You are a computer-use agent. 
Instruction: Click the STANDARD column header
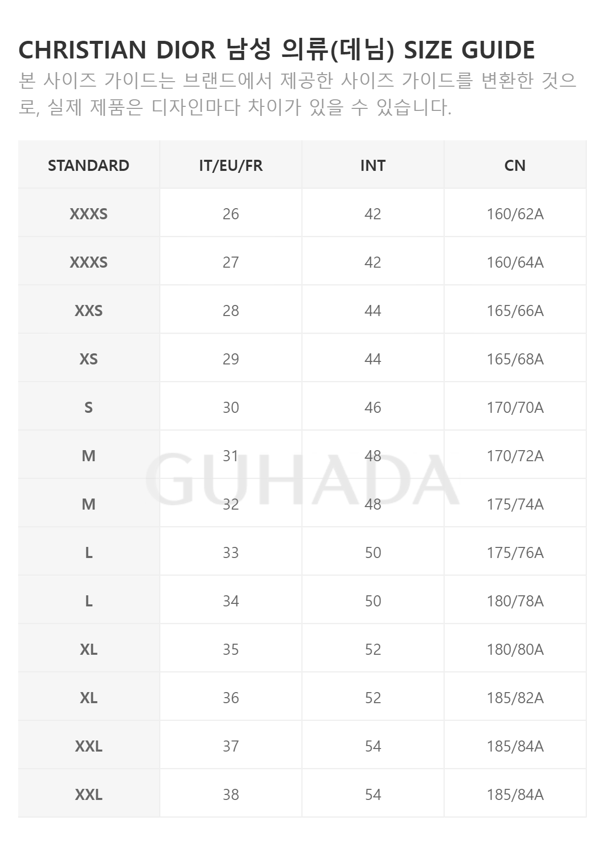coord(89,165)
